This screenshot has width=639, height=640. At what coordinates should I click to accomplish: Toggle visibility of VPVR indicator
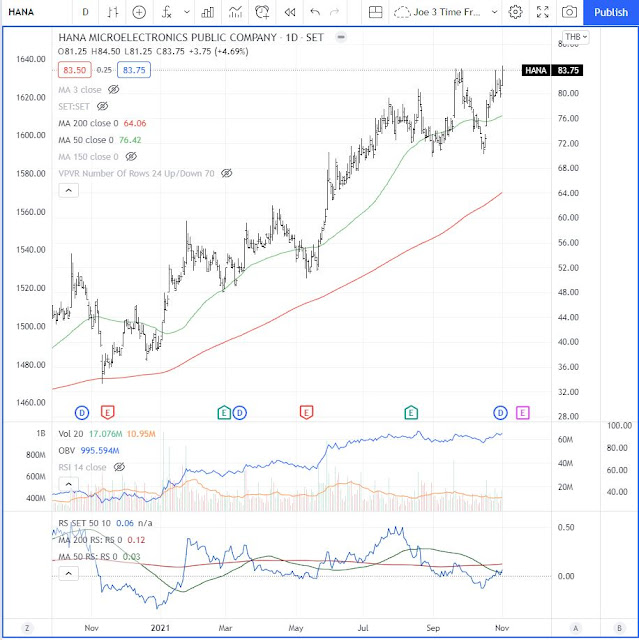click(226, 173)
